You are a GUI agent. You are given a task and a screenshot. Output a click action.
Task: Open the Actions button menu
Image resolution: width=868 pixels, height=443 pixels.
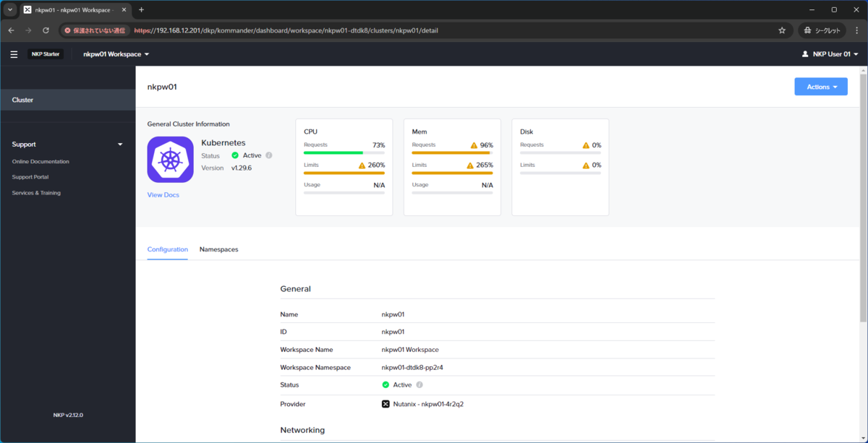[821, 87]
